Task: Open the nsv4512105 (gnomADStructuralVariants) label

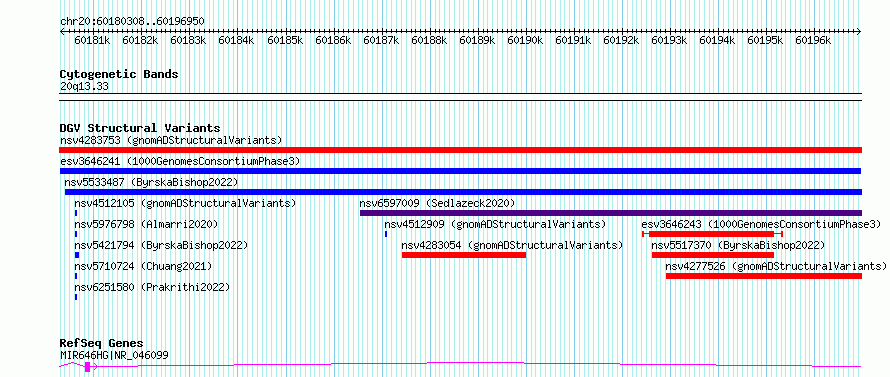Action: (185, 203)
